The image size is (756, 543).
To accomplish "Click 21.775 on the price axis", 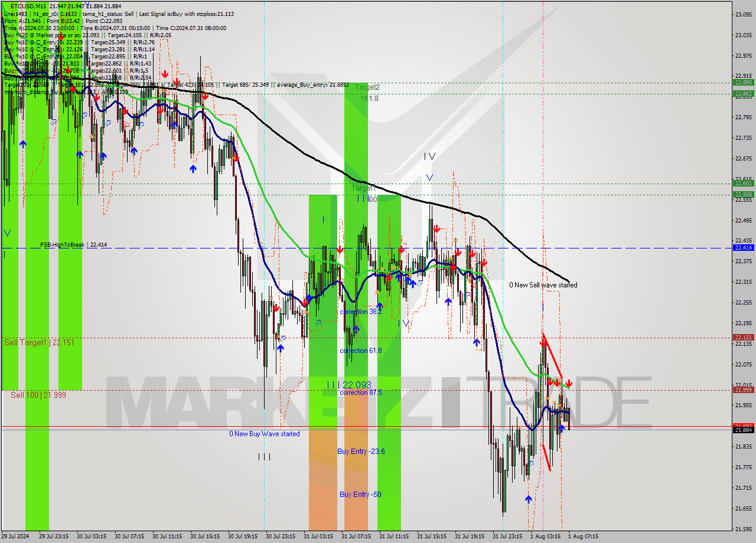I will tap(742, 467).
